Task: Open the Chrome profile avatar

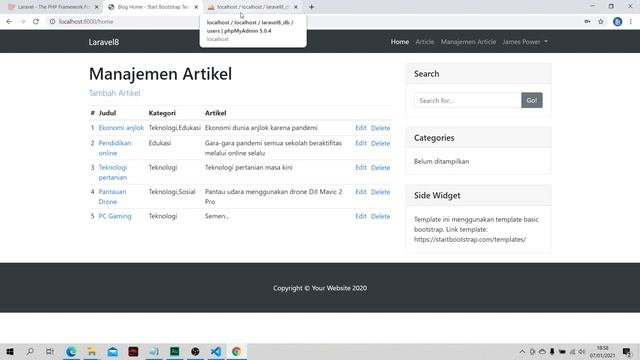Action: [617, 22]
